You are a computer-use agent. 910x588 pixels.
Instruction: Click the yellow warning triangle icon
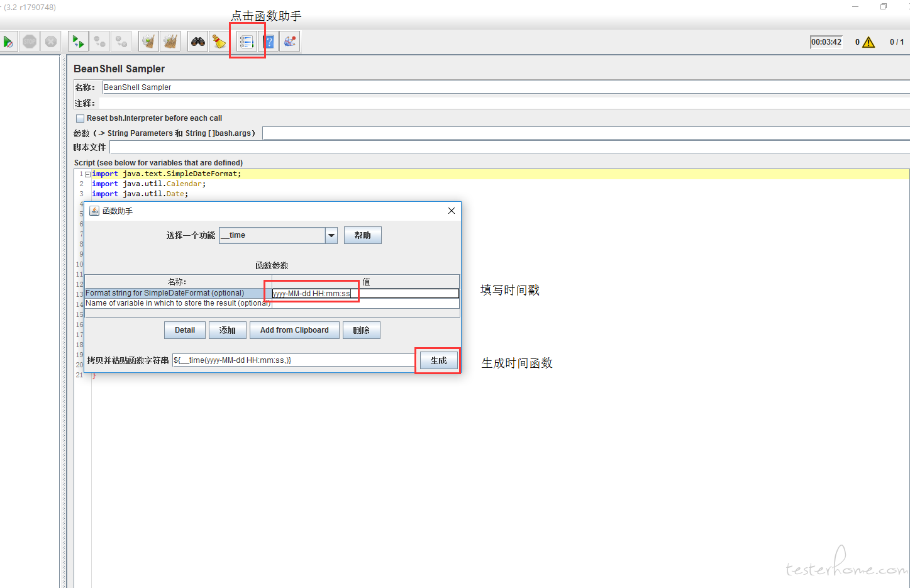[x=868, y=42]
